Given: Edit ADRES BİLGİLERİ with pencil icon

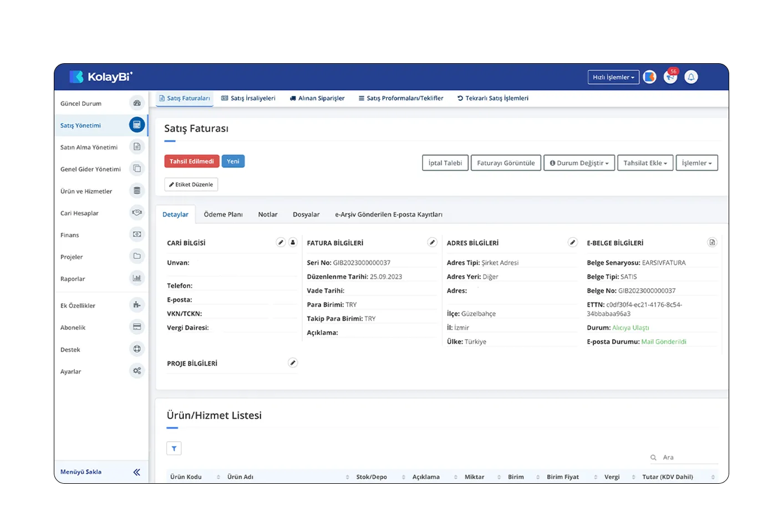Looking at the screenshot, I should tap(572, 242).
